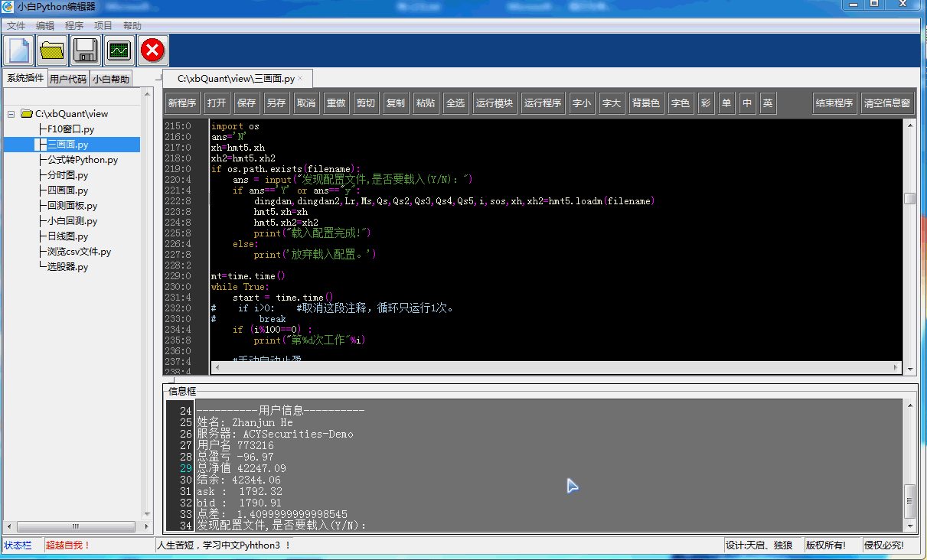The image size is (927, 560).
Task: Collapse the C:\xbQuant\view tree node
Action: coord(11,114)
